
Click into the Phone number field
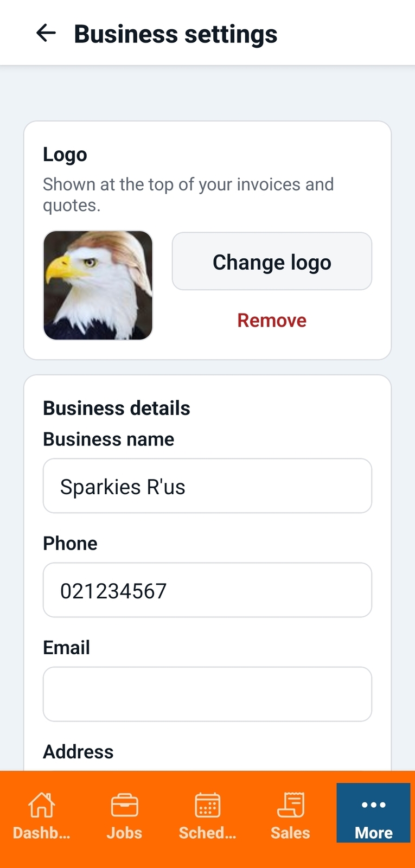pos(207,590)
